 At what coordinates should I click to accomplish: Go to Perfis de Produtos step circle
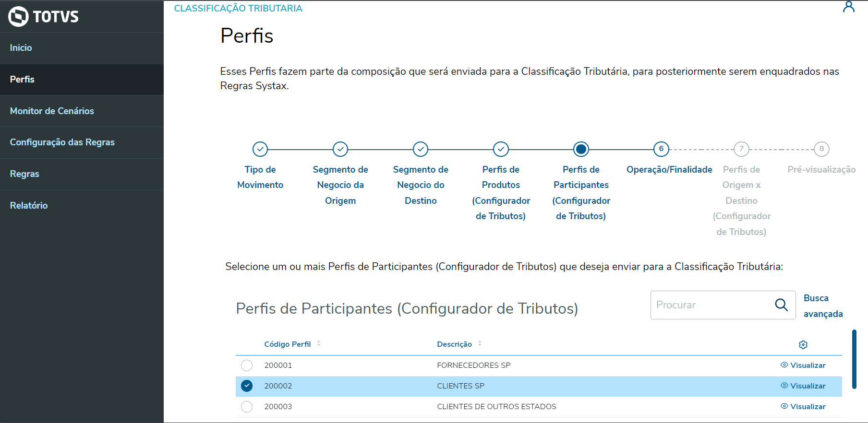pos(501,149)
